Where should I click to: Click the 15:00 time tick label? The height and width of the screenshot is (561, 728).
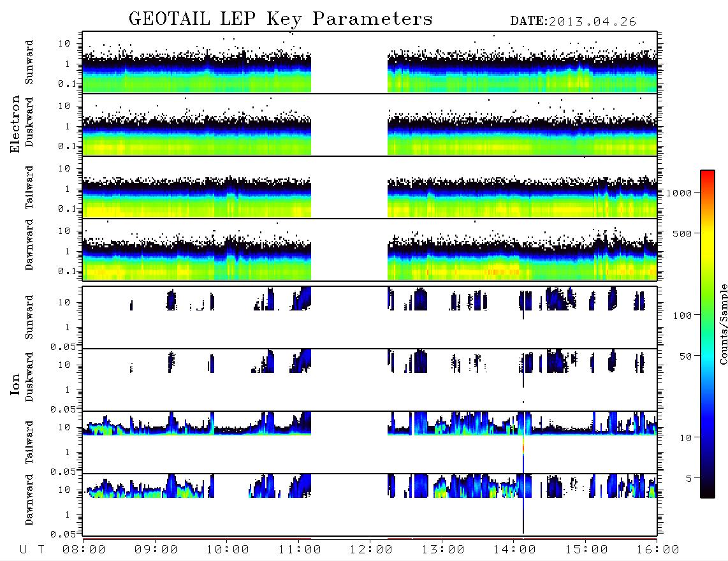point(586,550)
